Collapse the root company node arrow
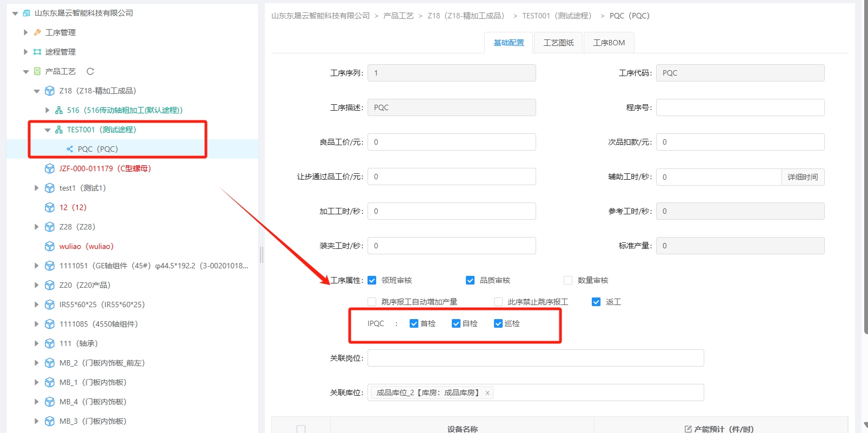The width and height of the screenshot is (868, 433). (x=15, y=13)
